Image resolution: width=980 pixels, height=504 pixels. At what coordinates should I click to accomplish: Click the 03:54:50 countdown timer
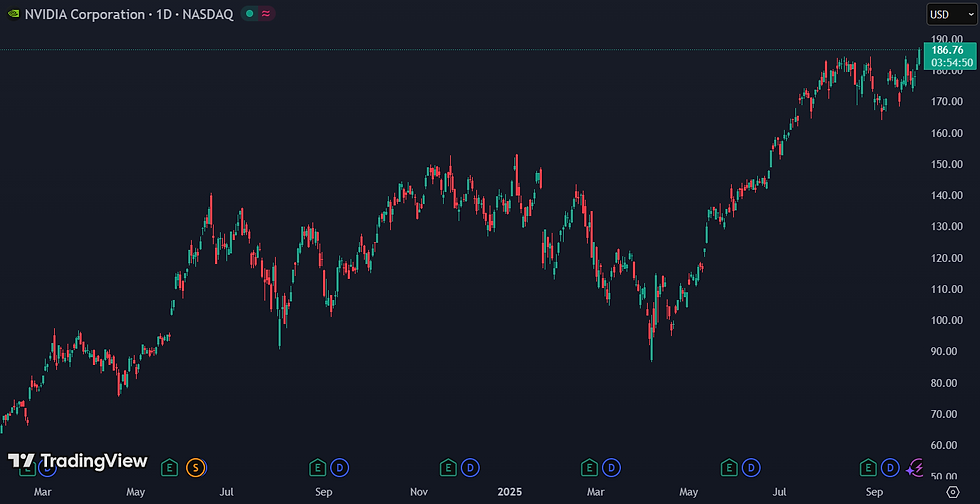click(951, 63)
